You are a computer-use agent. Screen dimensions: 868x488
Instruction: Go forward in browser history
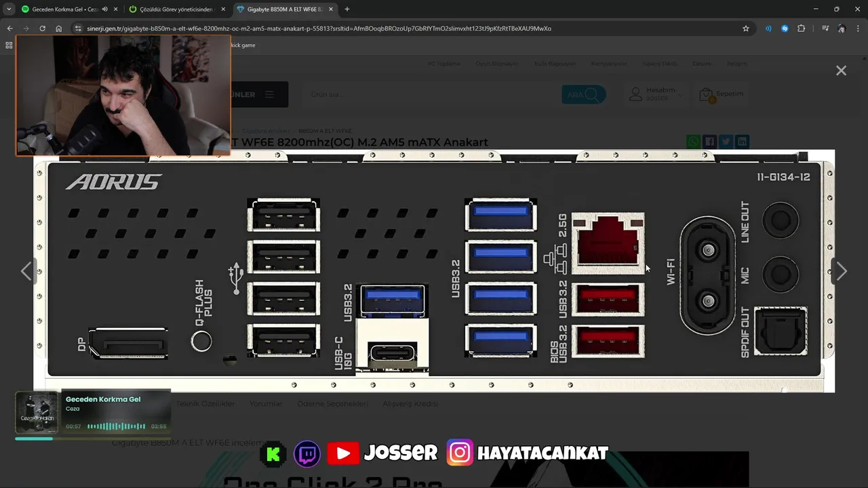26,28
